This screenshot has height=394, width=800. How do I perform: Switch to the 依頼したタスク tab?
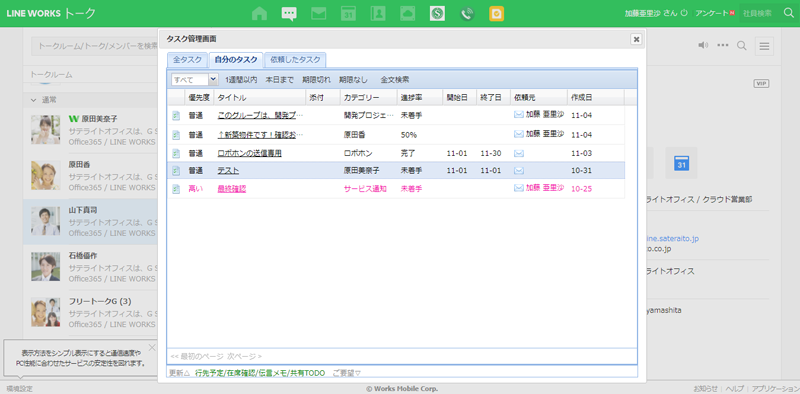(x=295, y=60)
